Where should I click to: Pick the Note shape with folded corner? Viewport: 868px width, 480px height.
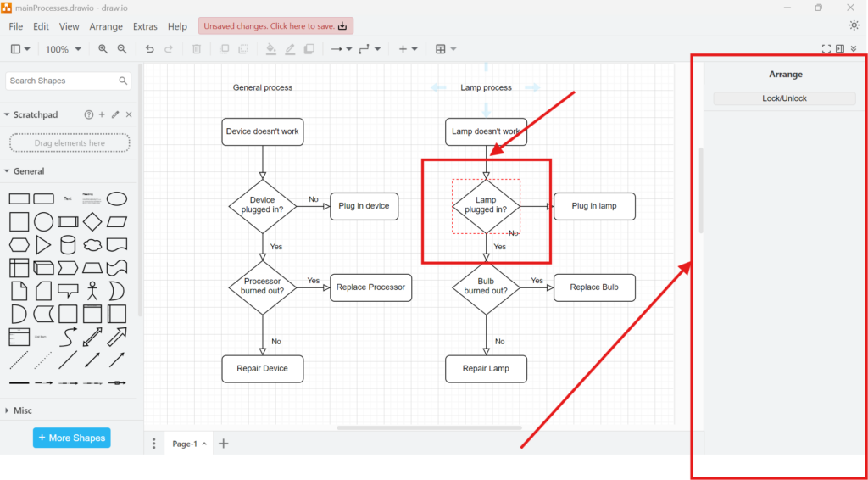coord(19,291)
